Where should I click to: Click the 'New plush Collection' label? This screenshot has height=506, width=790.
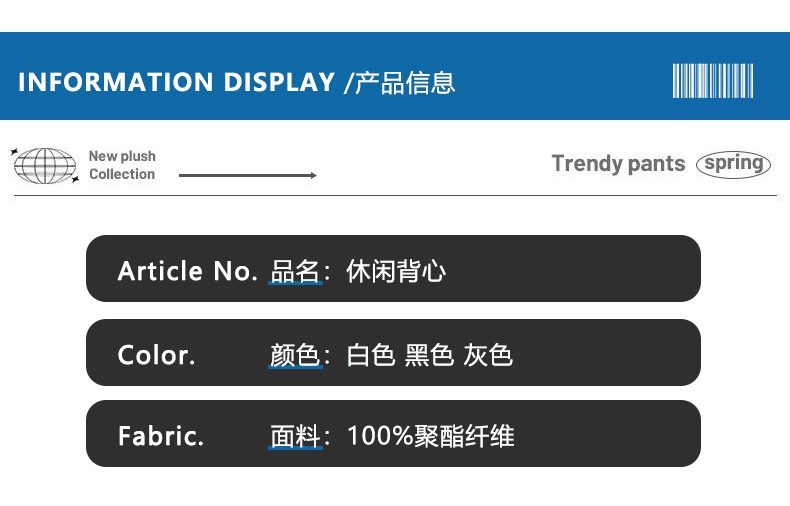122,165
